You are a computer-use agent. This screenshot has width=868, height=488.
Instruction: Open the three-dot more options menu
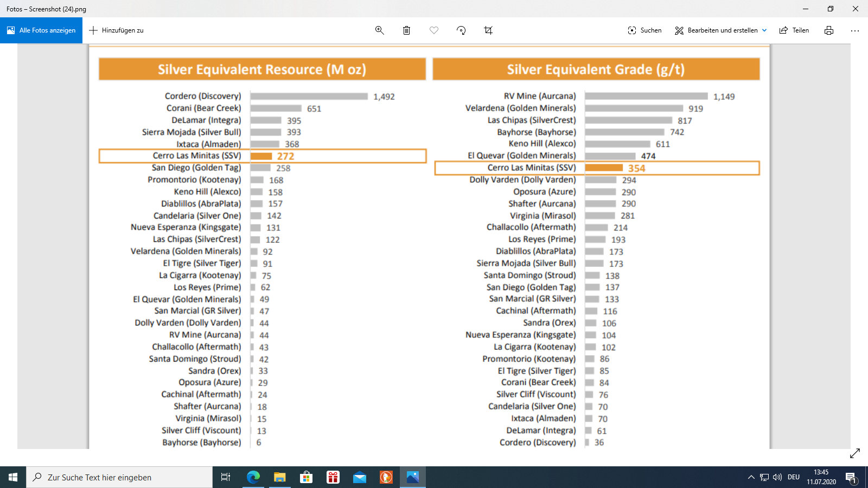click(x=855, y=30)
